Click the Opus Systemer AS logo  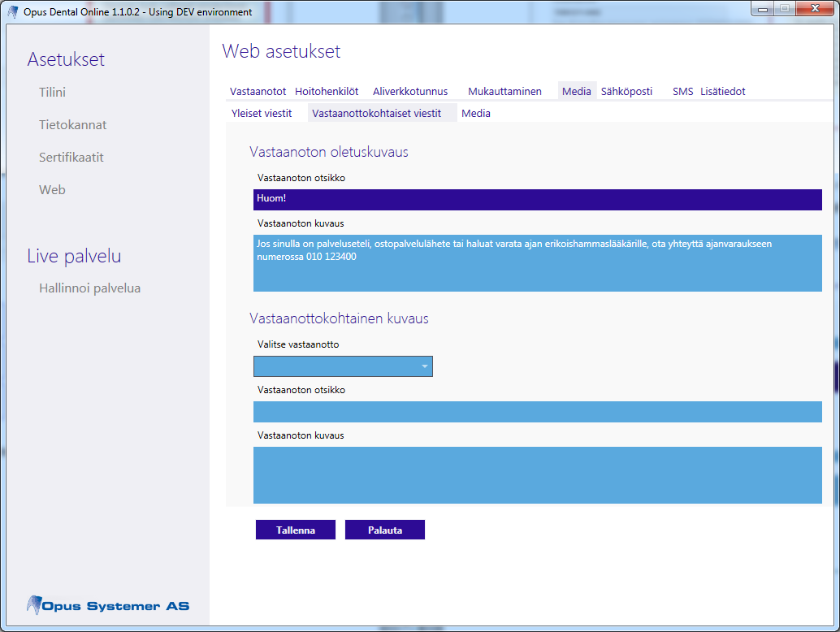pos(108,605)
